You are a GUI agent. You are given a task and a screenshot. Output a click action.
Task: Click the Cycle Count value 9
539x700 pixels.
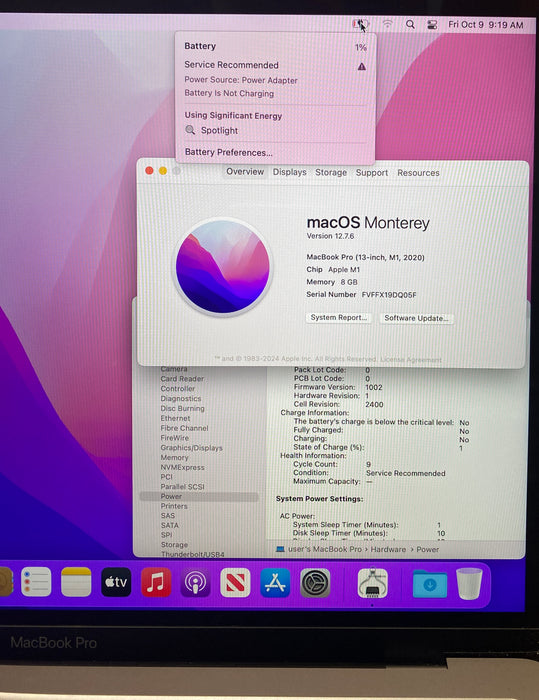[368, 464]
